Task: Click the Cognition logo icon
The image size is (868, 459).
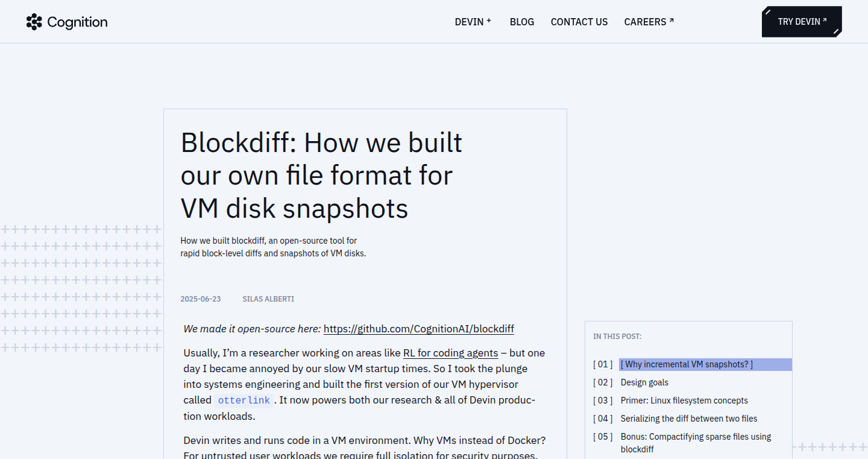Action: [34, 22]
